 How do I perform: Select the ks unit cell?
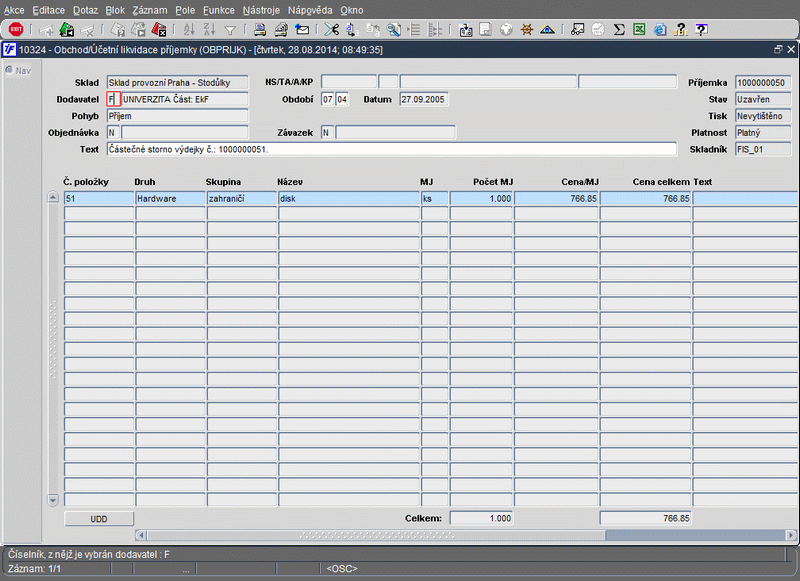pyautogui.click(x=435, y=198)
